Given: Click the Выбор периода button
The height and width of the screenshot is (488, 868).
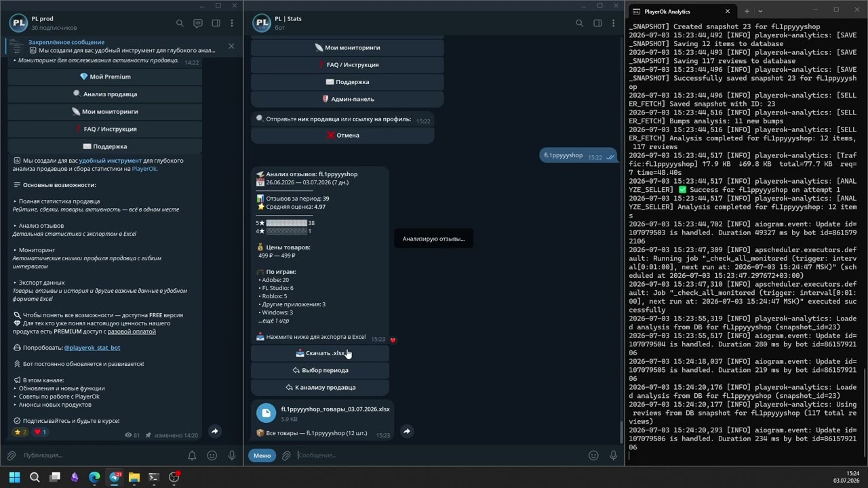Looking at the screenshot, I should point(320,370).
